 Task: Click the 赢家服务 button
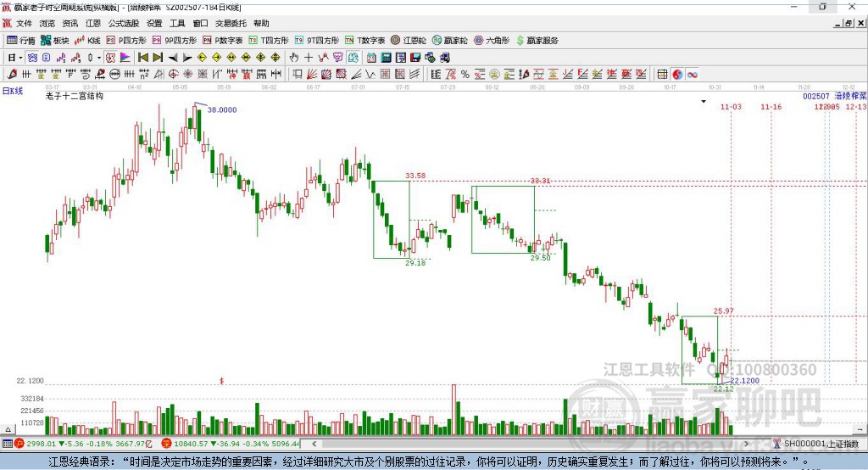(x=537, y=41)
